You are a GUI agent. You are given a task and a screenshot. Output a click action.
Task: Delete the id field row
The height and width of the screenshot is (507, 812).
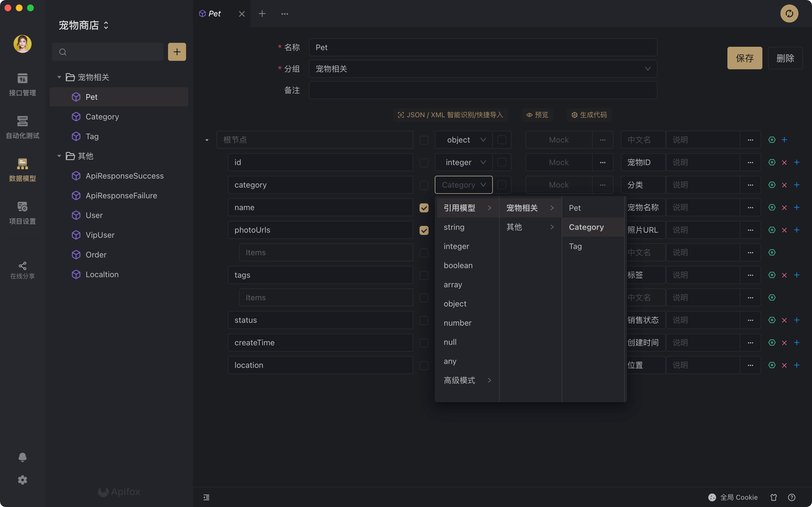click(784, 163)
